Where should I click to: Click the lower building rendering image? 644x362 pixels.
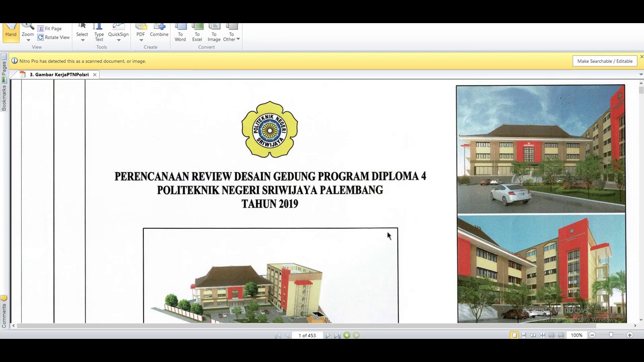click(541, 269)
